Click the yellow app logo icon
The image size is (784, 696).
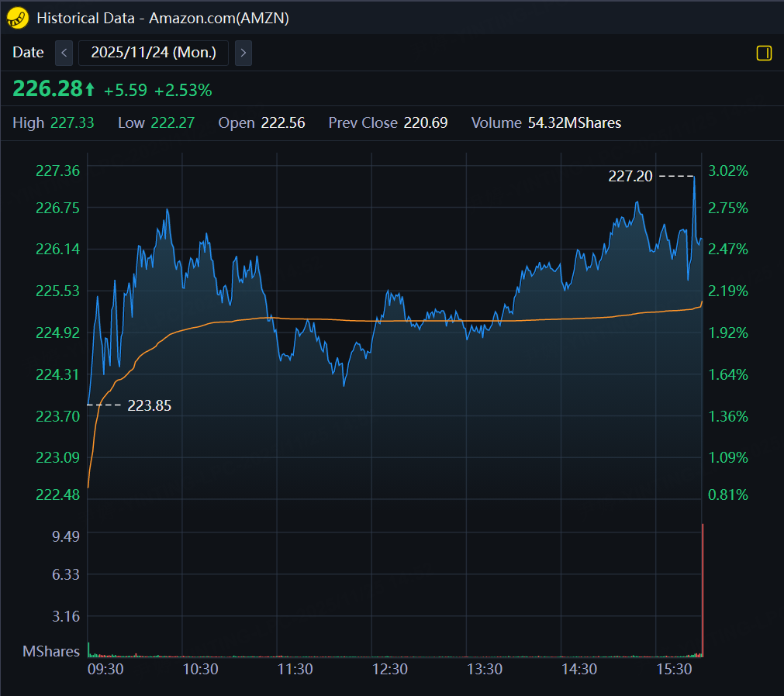click(x=18, y=17)
